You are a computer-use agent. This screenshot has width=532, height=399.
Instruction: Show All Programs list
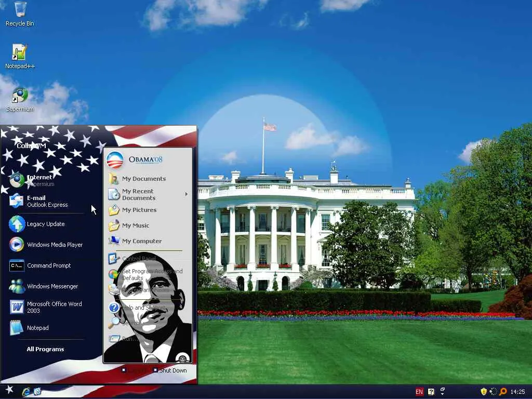45,349
